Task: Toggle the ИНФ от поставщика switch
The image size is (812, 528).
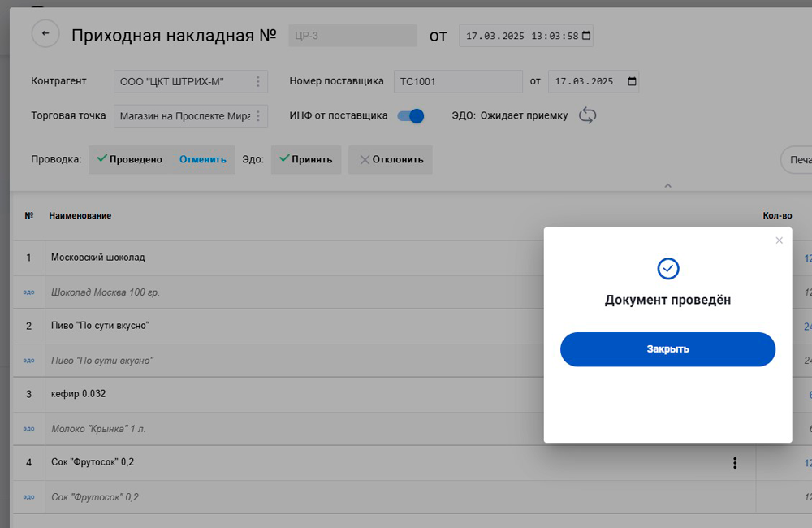Action: point(411,116)
